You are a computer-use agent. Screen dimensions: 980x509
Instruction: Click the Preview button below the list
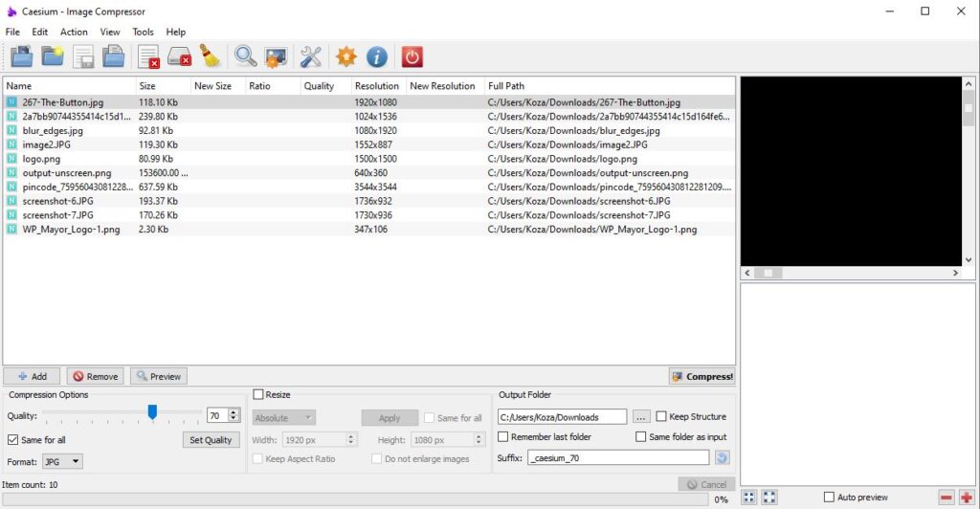tap(159, 376)
